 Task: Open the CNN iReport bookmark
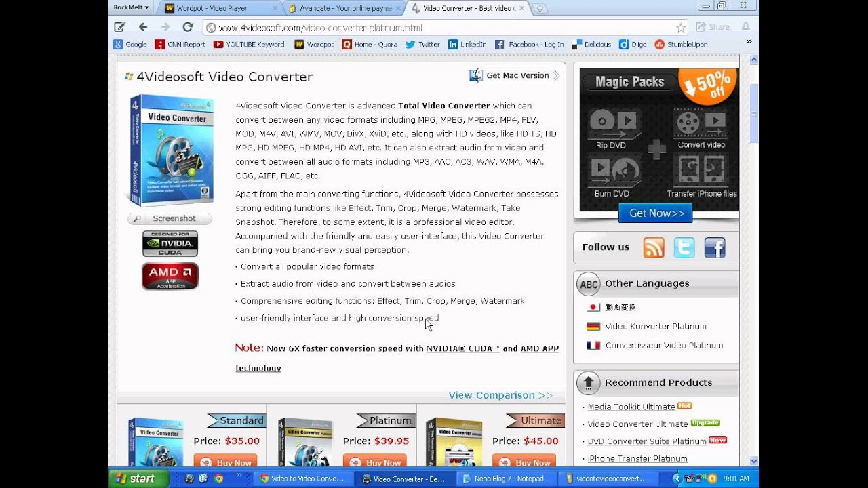pos(180,45)
